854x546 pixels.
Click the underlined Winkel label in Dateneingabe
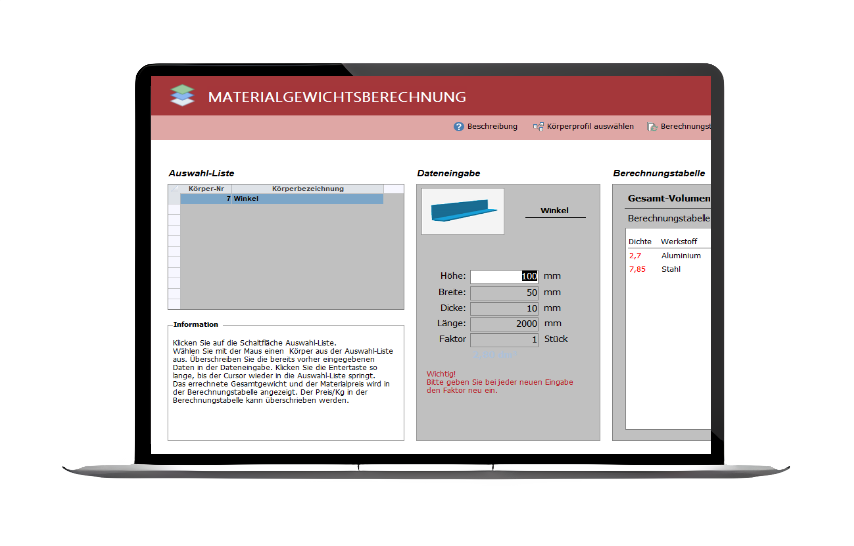click(x=555, y=211)
